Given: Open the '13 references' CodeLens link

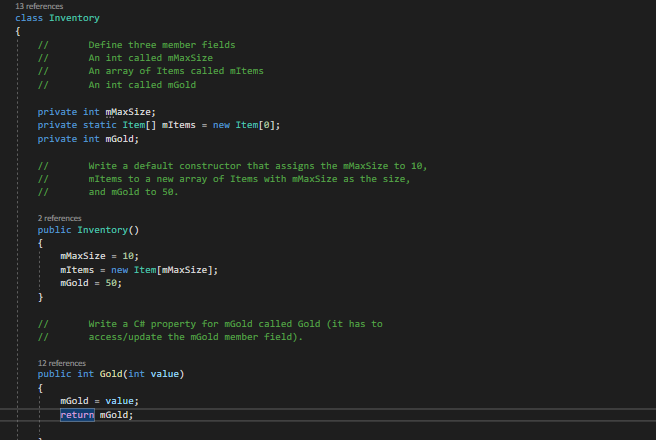Looking at the screenshot, I should (39, 6).
